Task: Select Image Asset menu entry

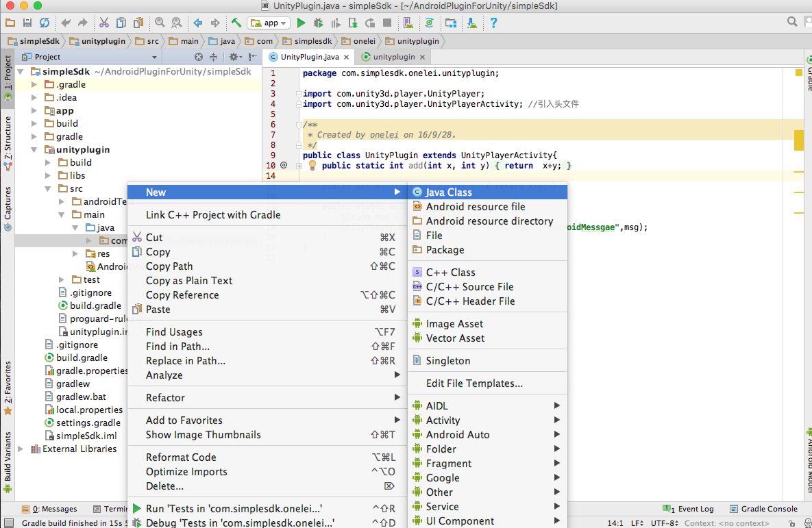Action: [x=487, y=324]
